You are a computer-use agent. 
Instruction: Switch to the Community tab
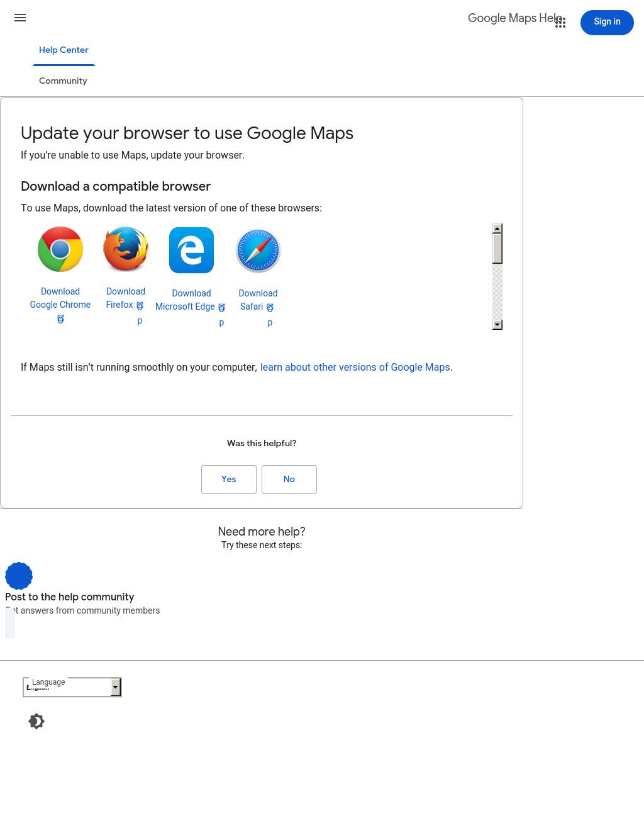pyautogui.click(x=63, y=81)
